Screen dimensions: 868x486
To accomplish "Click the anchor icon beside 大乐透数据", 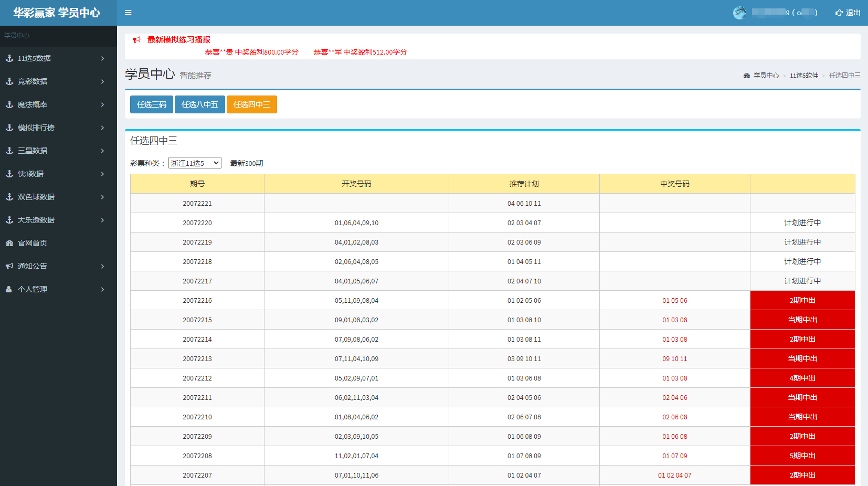I will point(9,220).
